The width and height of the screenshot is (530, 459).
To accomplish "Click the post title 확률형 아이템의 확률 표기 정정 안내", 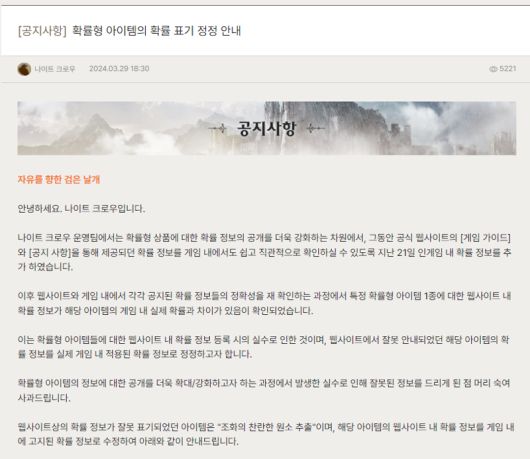I will pyautogui.click(x=156, y=31).
